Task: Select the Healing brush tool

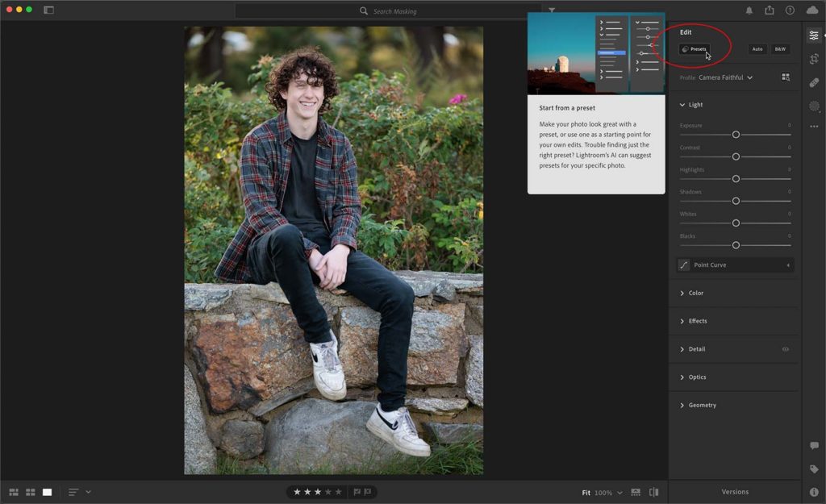Action: point(814,82)
